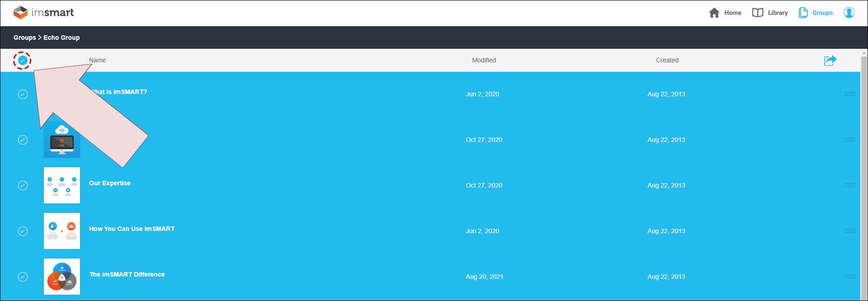Open the user profile icon
The image size is (868, 301).
(849, 13)
